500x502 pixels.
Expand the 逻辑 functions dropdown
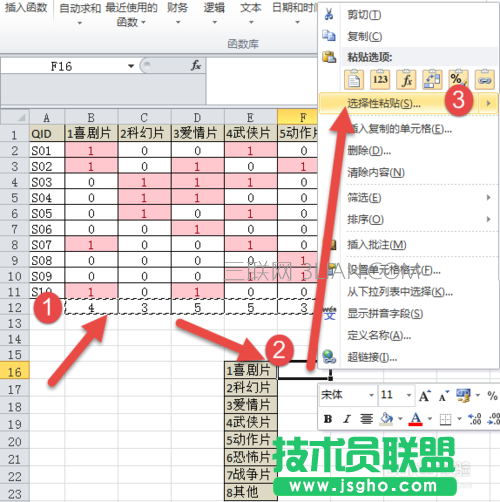[x=214, y=22]
